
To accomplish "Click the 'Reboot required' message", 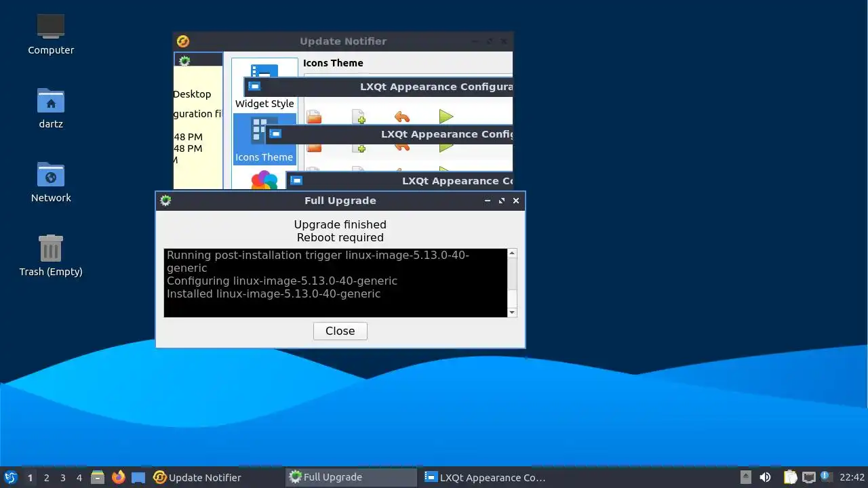I will [x=340, y=237].
